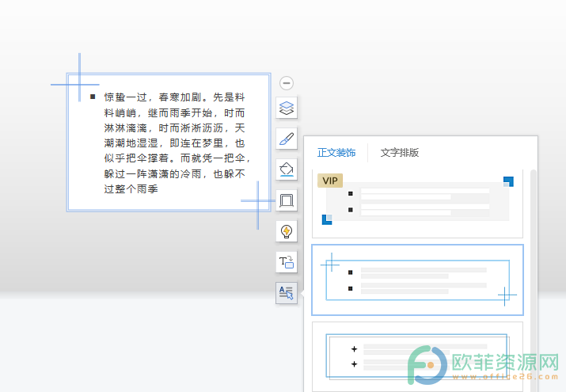Viewport: 566px width, 392px height.
Task: Click the decoration panel vertical scrollbar
Action: 534,280
